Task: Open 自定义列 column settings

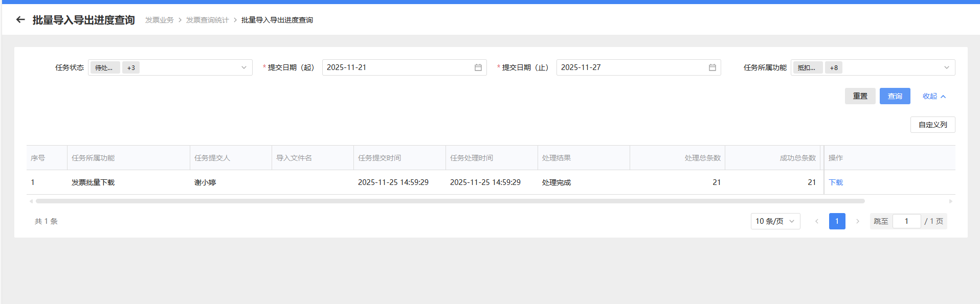Action: tap(932, 125)
